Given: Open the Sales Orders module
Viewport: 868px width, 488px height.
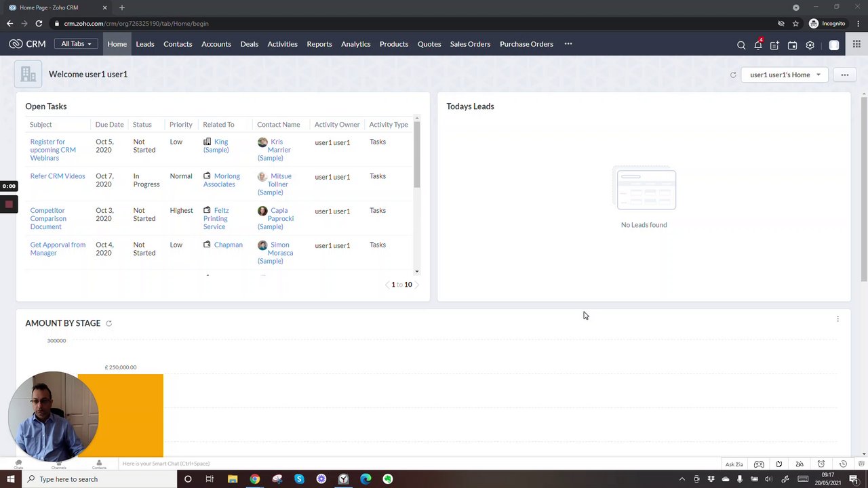Looking at the screenshot, I should tap(470, 44).
